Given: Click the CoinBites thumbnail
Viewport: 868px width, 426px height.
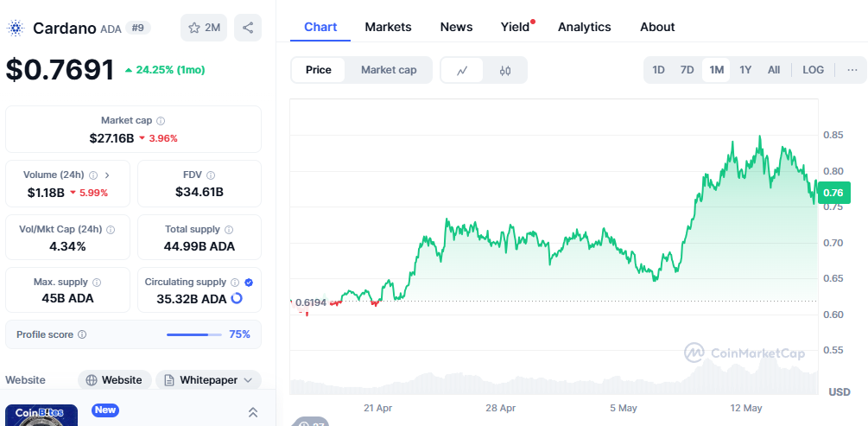Looking at the screenshot, I should pos(41,416).
